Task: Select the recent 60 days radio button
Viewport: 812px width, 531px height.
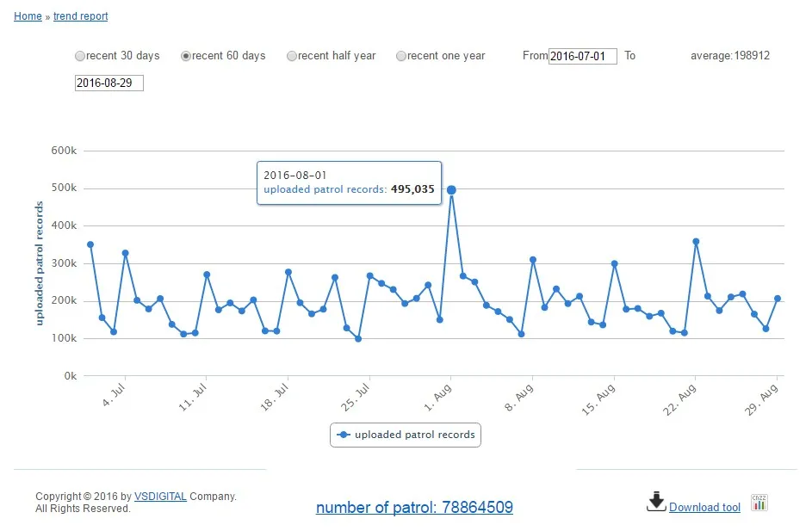Action: [x=186, y=56]
